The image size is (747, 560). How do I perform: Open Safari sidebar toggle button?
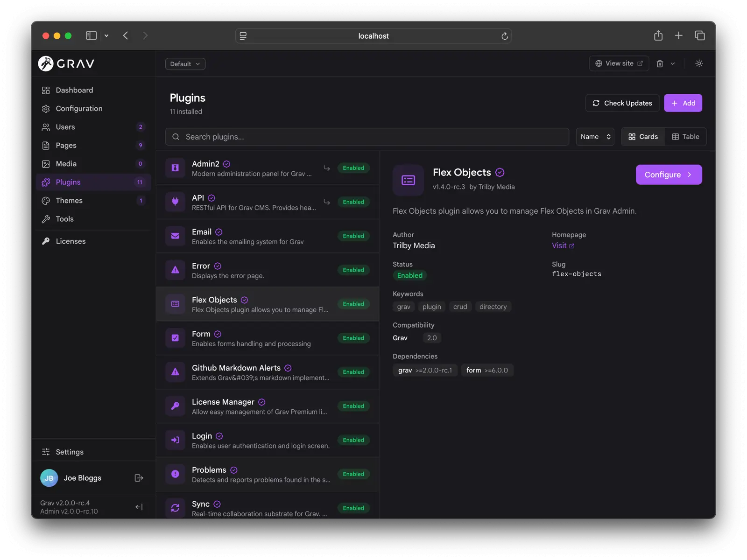pyautogui.click(x=91, y=35)
